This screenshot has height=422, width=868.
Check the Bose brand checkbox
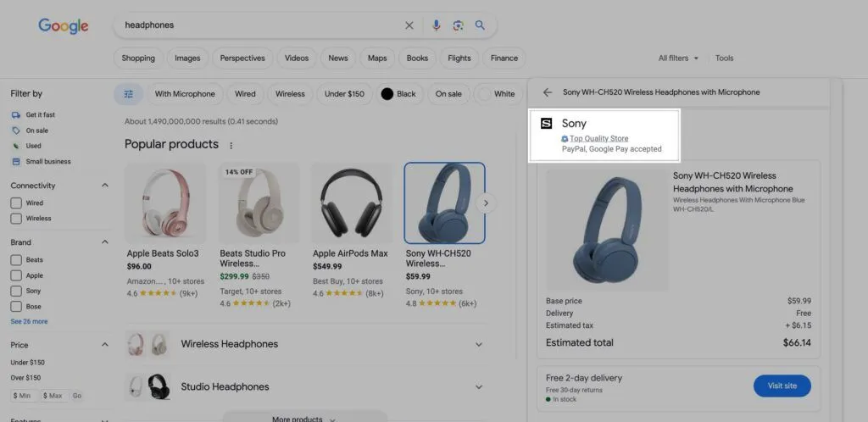click(x=17, y=307)
